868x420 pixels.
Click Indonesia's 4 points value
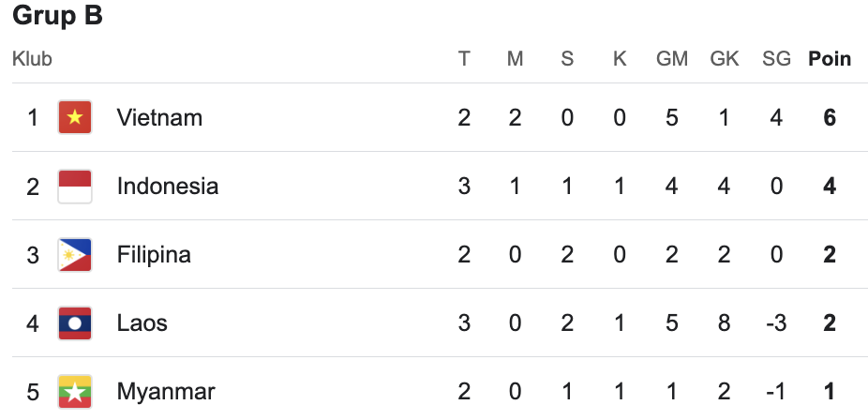[830, 187]
